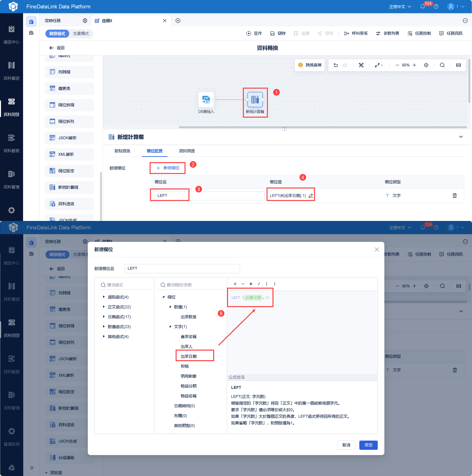472x476 pixels.
Task: Select the 新增計算欄 node on canvas
Action: (x=255, y=100)
